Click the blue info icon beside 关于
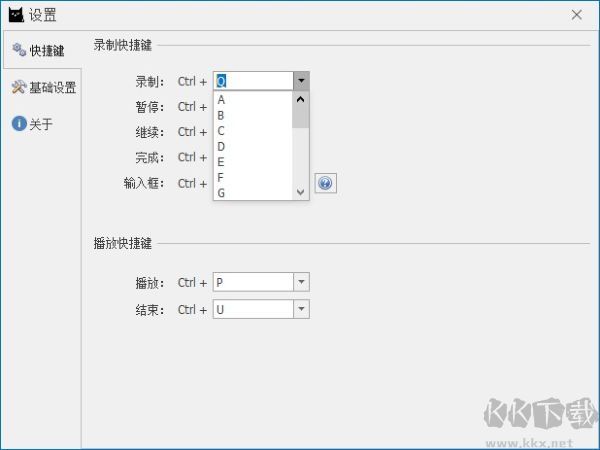Viewport: 600px width, 450px height. (18, 124)
